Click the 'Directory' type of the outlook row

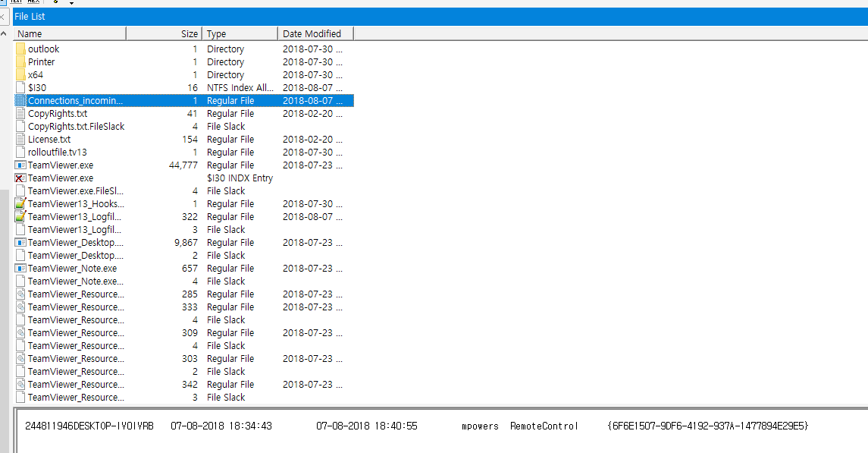coord(225,49)
